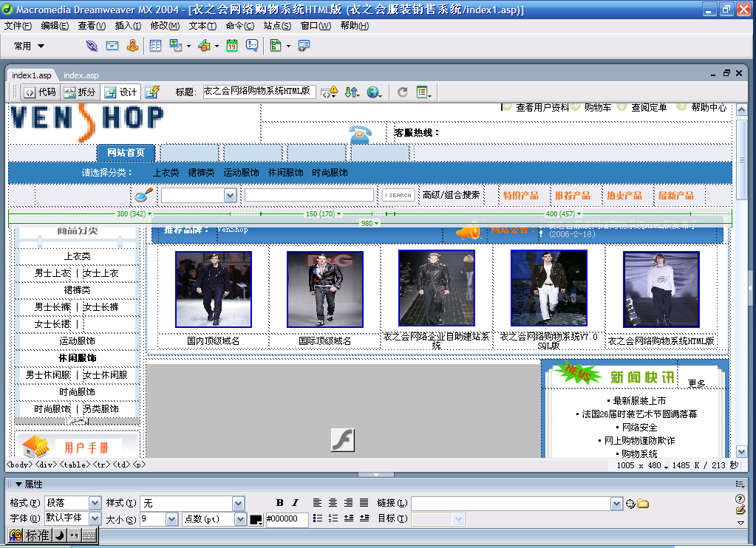Open the Tag Chooser icon
Screen dimensions: 756x548
pos(304,46)
